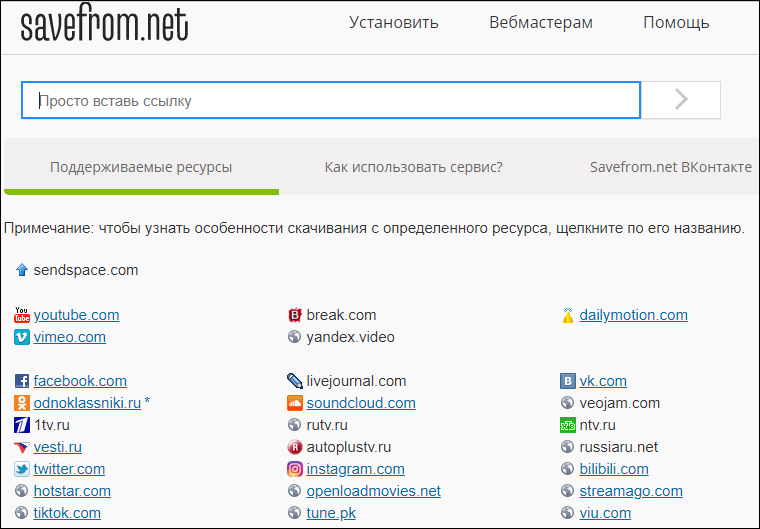Open the soundcloud.com link
760x529 pixels.
361,403
